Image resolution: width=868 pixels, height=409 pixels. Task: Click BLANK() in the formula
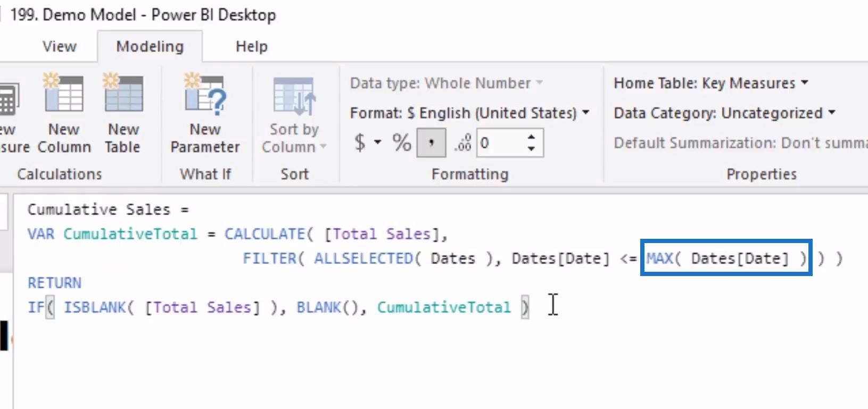(327, 307)
